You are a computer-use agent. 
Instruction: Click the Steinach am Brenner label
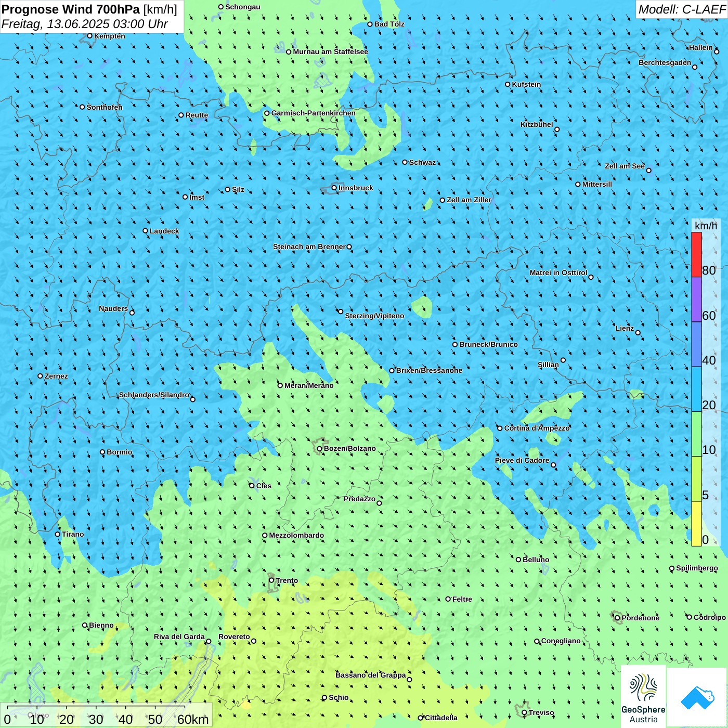coord(309,246)
